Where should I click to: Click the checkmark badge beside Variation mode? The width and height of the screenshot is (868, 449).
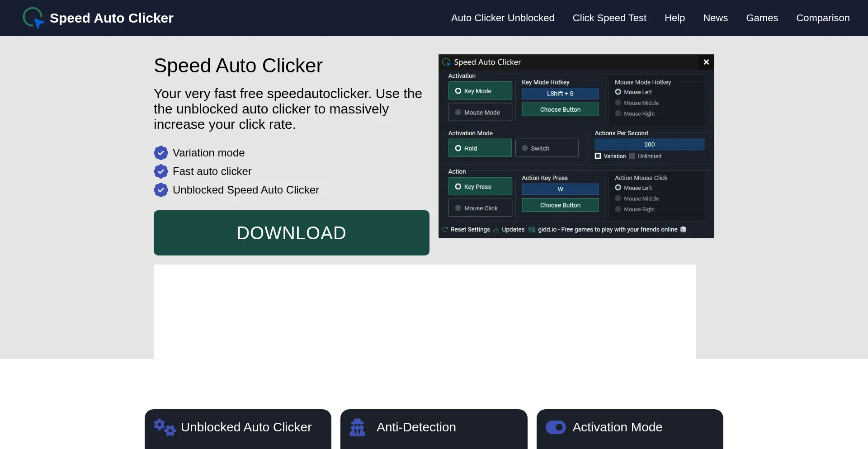161,153
